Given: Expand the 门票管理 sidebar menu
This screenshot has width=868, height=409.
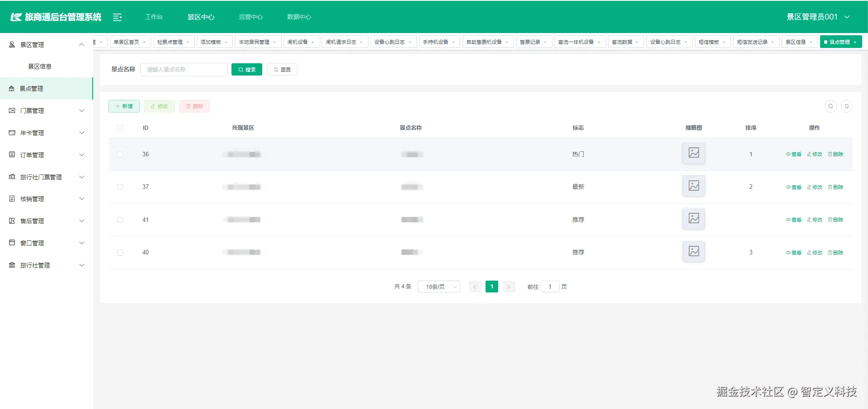Looking at the screenshot, I should (47, 111).
